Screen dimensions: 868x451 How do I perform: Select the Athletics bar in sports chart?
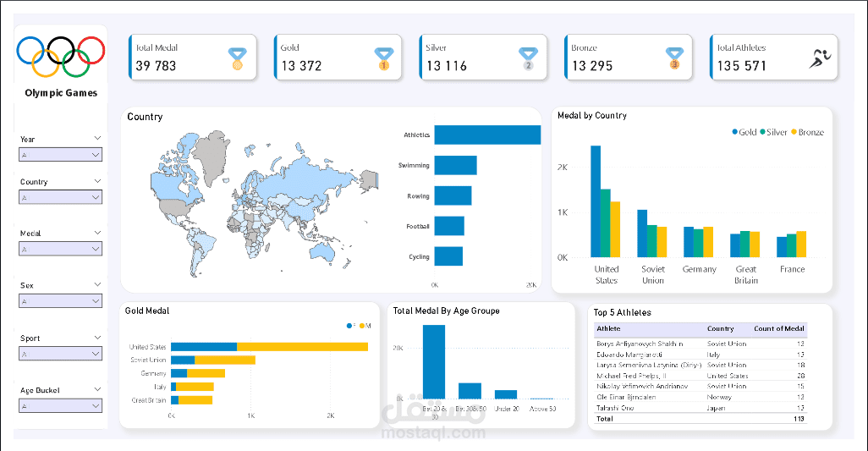[487, 135]
